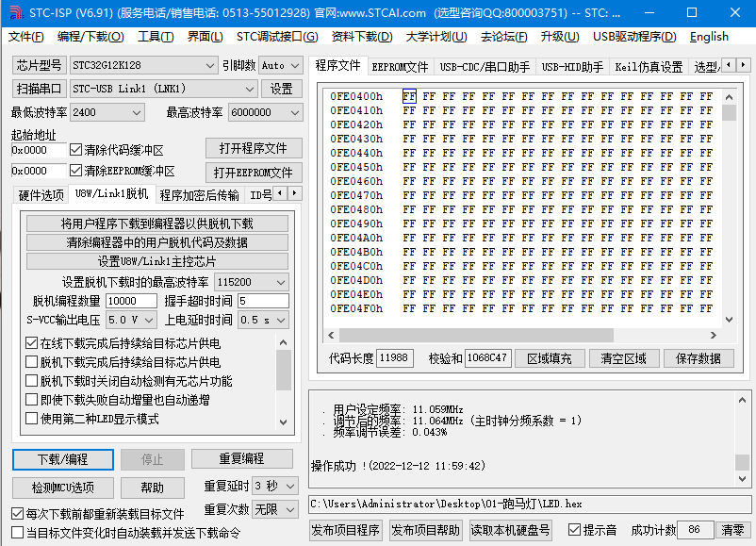Click hex view scrollbar up arrow
This screenshot has height=546, width=756.
tap(729, 95)
